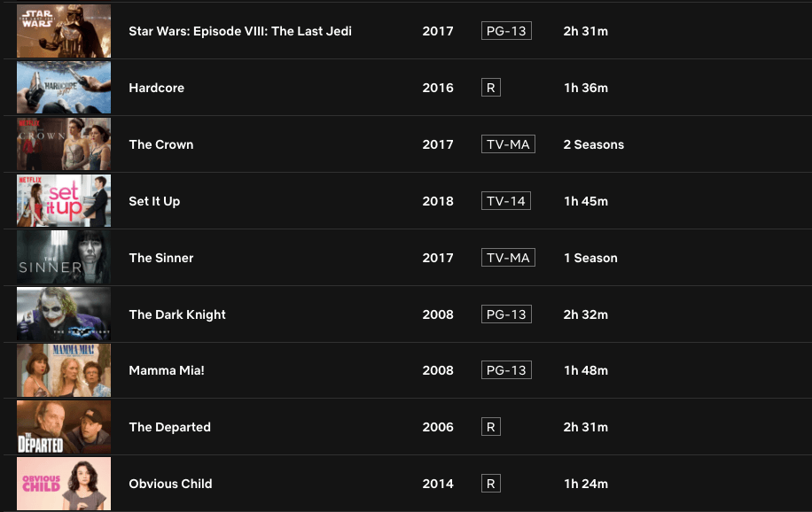812x512 pixels.
Task: Select The Crown poster image
Action: click(x=64, y=144)
